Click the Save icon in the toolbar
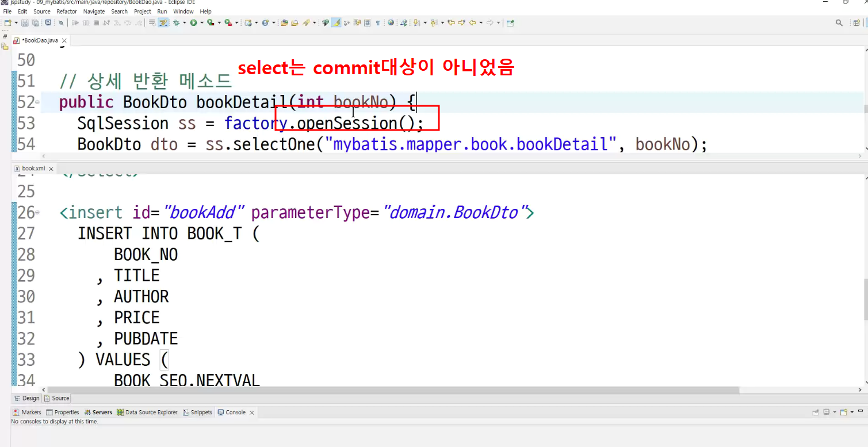 coord(25,23)
